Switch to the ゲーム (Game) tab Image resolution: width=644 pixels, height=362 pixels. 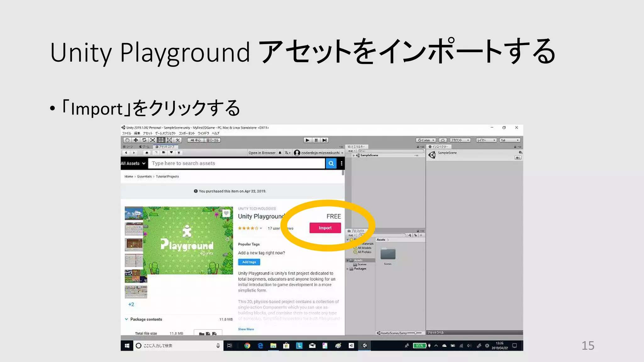tap(144, 147)
